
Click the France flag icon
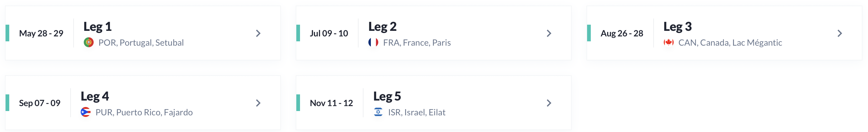pos(373,43)
